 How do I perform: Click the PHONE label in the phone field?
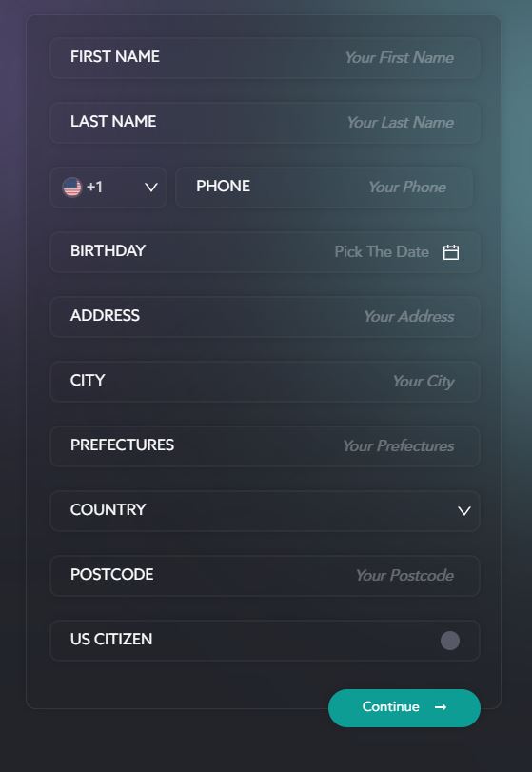(223, 187)
